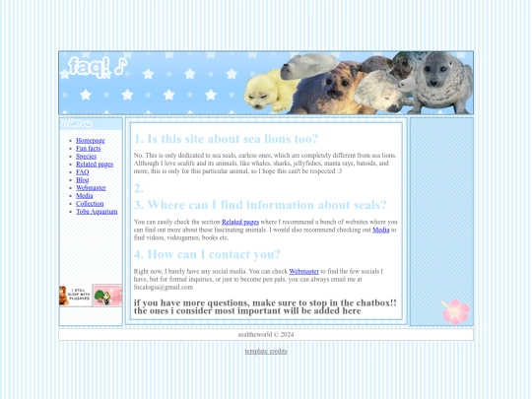Select Related pages in the sidebar menu
Viewport: 532px width, 399px height.
[x=95, y=165]
